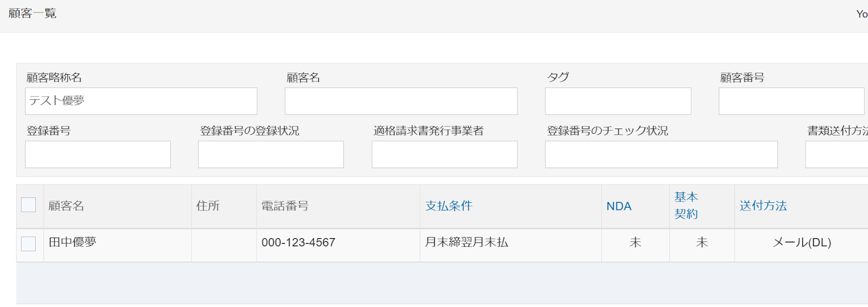Image resolution: width=868 pixels, height=307 pixels.
Task: Check the row checkbox for 田中優夢
Action: [28, 244]
